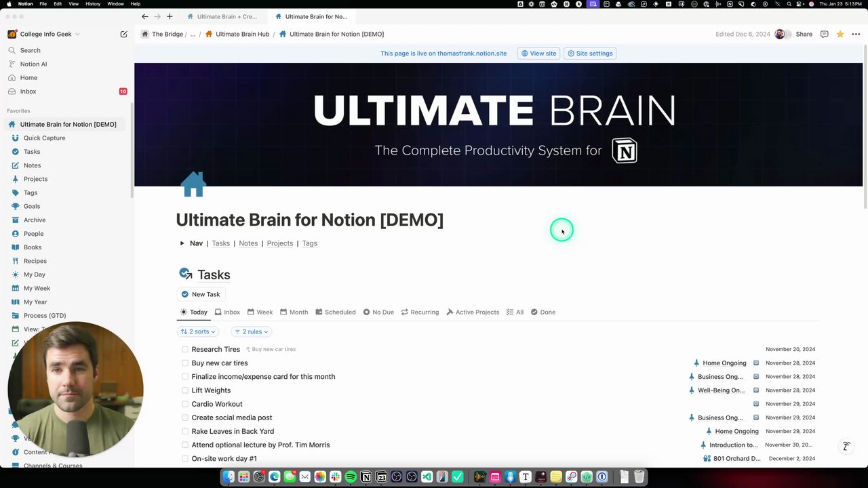Open the Ultimate Brain Hub breadcrumb
868x488 pixels.
237,34
